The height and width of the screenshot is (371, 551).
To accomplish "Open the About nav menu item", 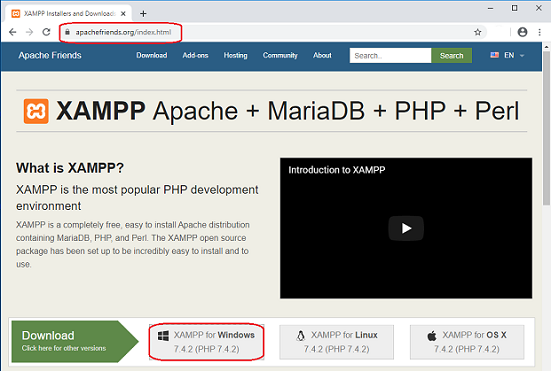I will click(322, 55).
